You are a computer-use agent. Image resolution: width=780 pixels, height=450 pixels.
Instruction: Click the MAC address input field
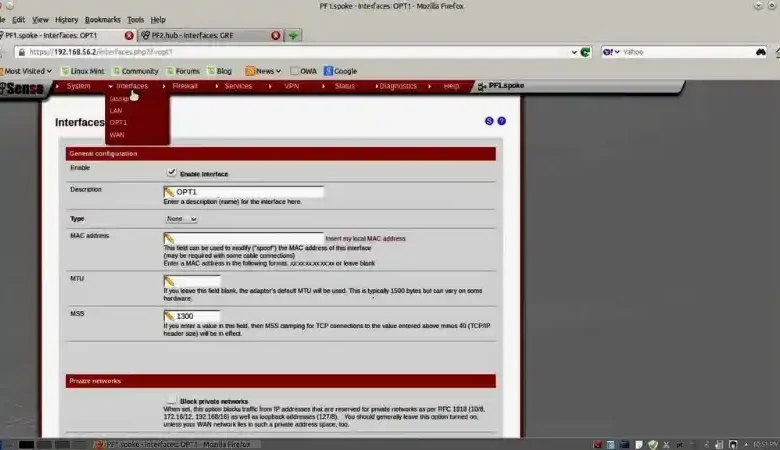244,238
